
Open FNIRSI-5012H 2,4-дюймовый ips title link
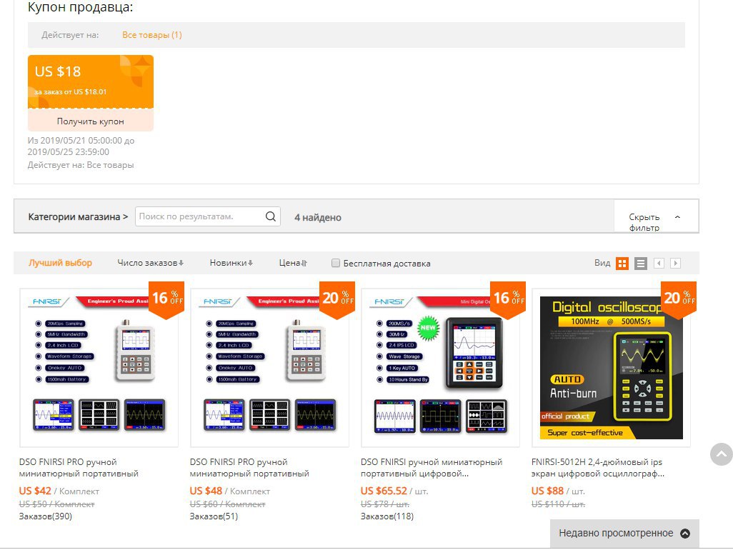click(x=597, y=467)
